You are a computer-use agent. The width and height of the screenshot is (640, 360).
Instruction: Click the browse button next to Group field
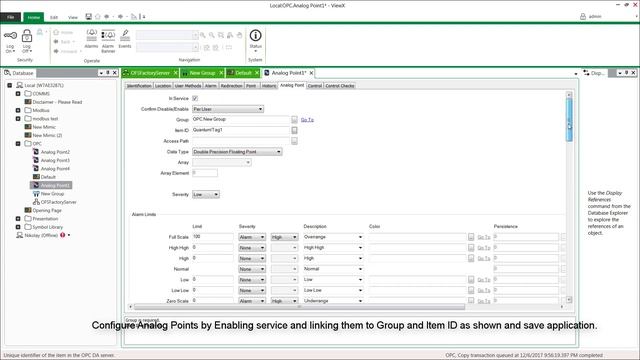pyautogui.click(x=294, y=120)
